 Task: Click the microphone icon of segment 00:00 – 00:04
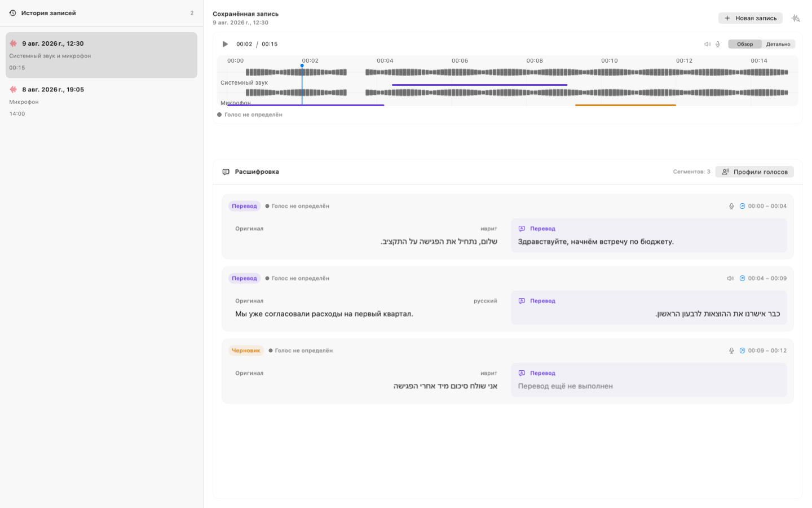pos(731,206)
